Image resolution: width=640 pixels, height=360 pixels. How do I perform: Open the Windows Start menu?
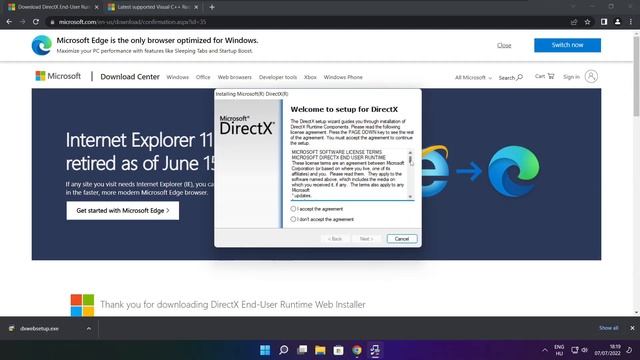point(265,350)
